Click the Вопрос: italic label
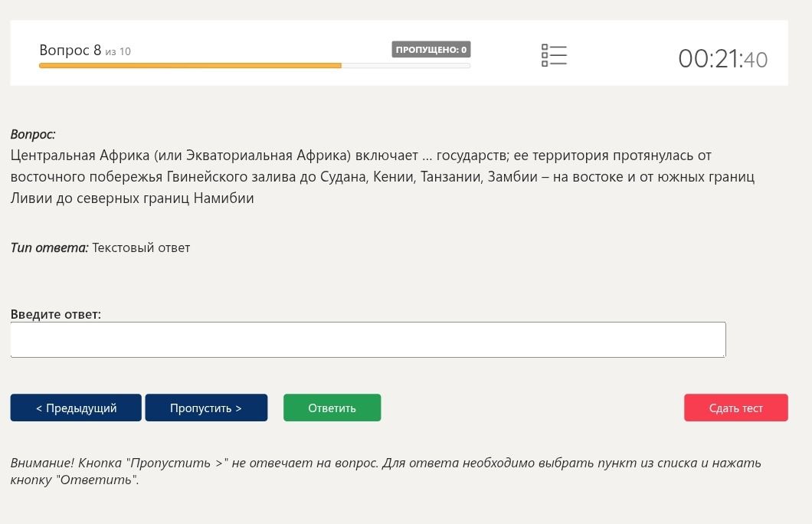 coord(33,134)
